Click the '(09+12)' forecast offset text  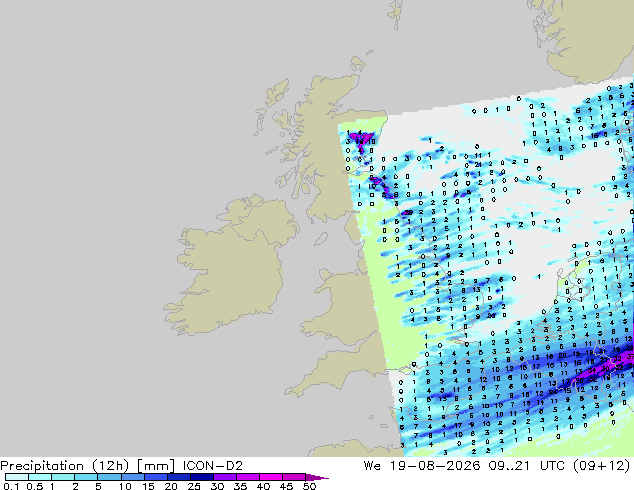coord(602,466)
